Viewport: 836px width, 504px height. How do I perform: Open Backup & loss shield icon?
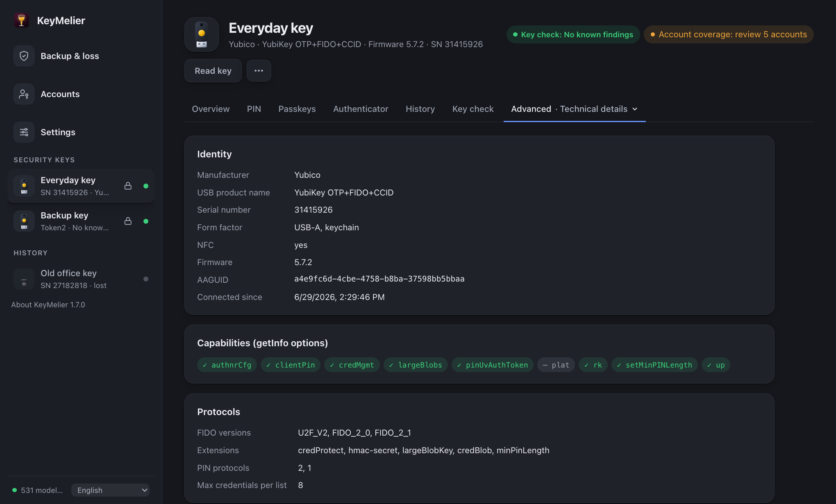click(x=24, y=56)
